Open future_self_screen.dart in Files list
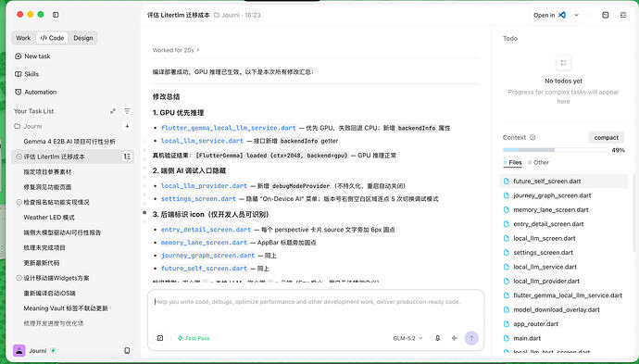 pos(563,181)
